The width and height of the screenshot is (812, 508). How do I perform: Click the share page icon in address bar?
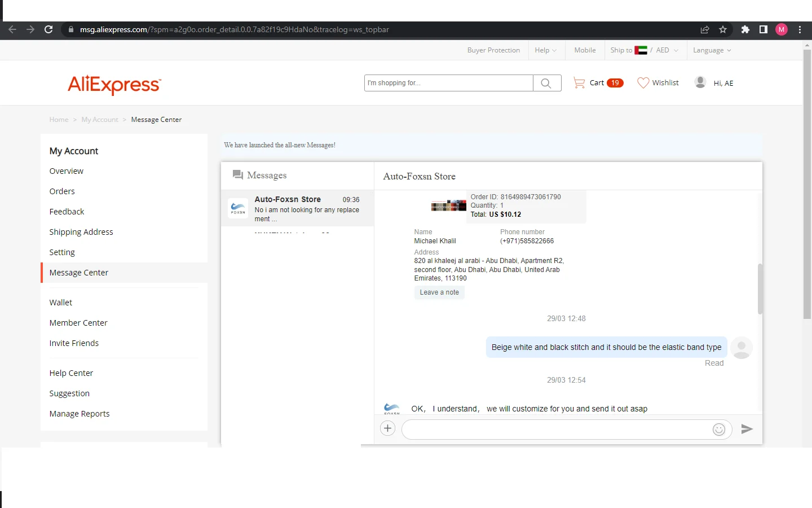705,29
